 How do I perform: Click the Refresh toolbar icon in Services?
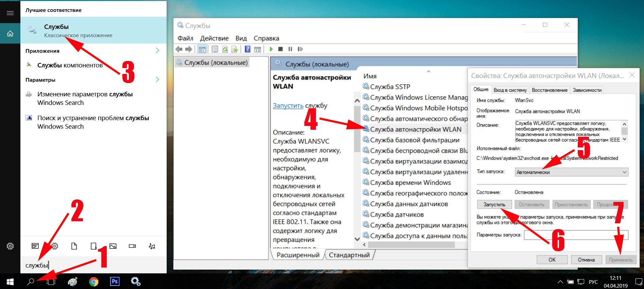(225, 49)
